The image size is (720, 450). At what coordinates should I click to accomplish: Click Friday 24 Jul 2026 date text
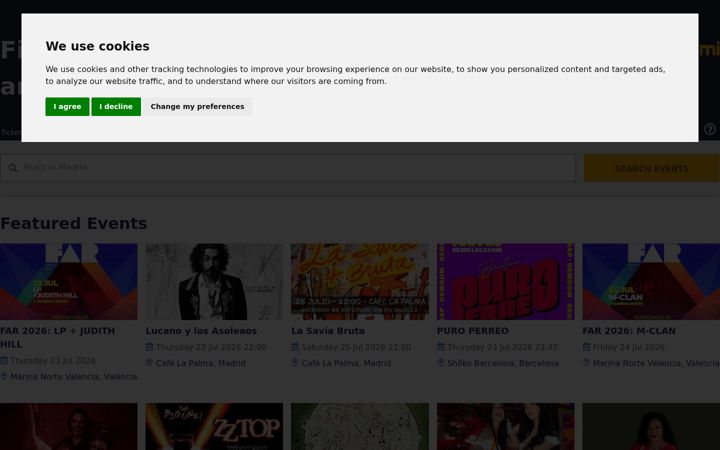(x=629, y=347)
